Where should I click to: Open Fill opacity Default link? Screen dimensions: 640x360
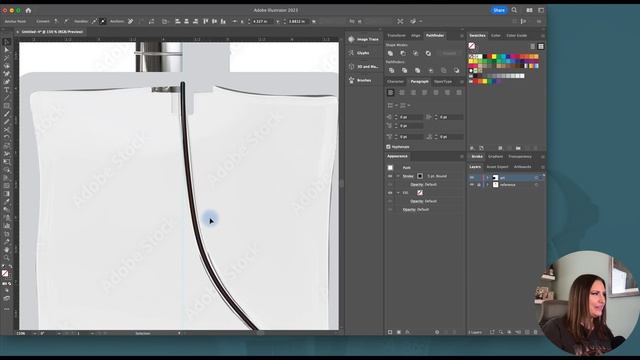(x=424, y=201)
